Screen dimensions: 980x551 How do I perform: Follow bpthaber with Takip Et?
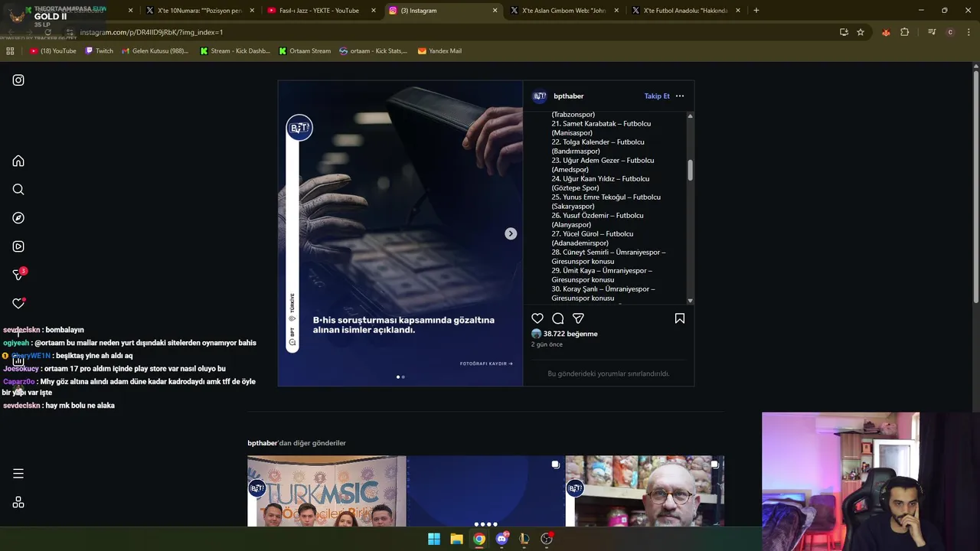coord(657,96)
